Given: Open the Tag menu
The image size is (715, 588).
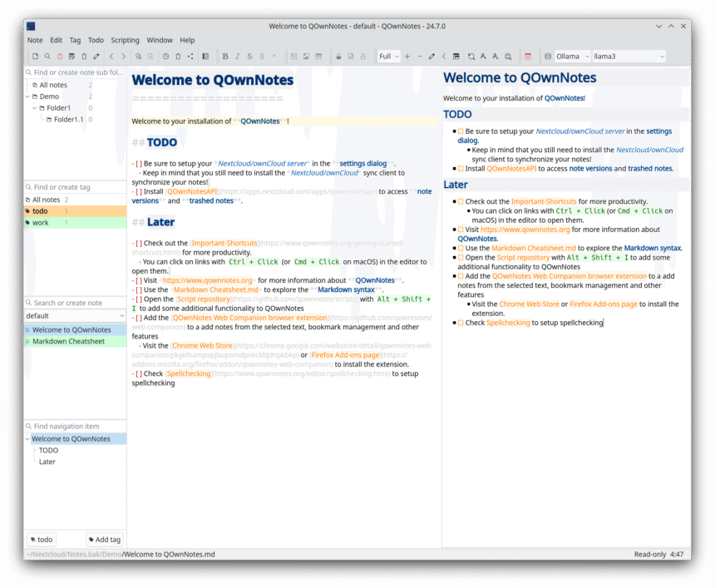Looking at the screenshot, I should 75,40.
